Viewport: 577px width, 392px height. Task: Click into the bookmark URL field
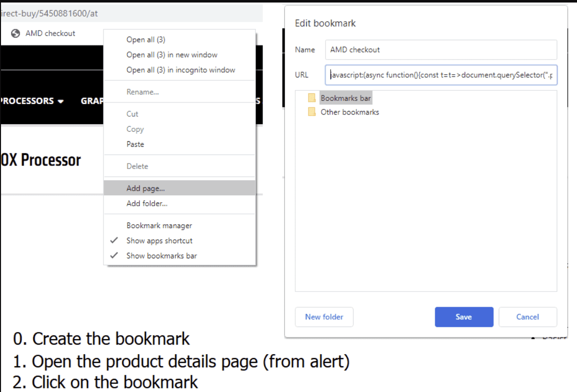(441, 75)
